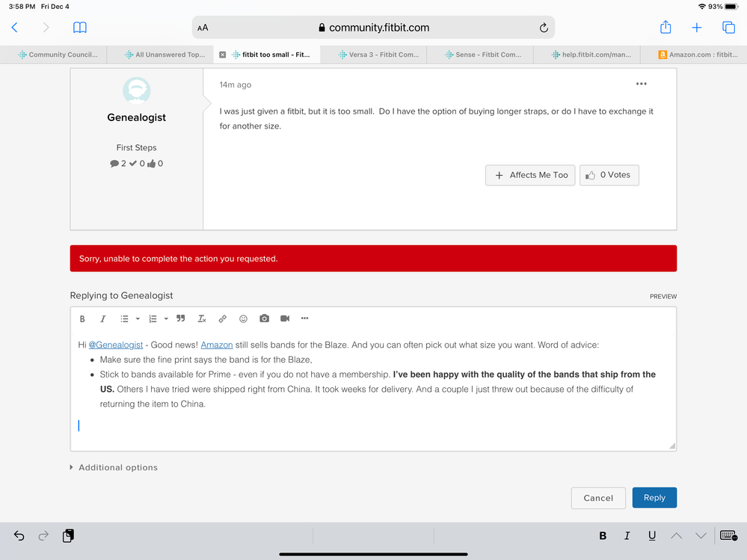
Task: Undo with keyboard bar undo arrow
Action: click(x=19, y=536)
